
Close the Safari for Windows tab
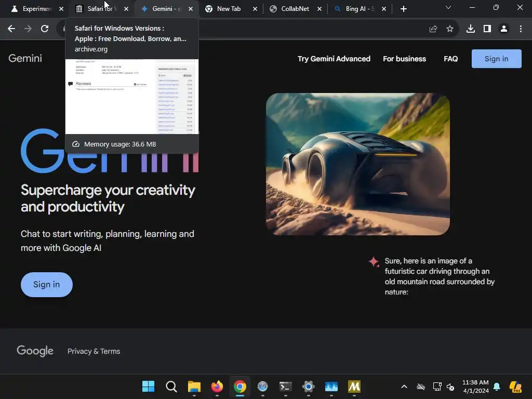pos(126,9)
